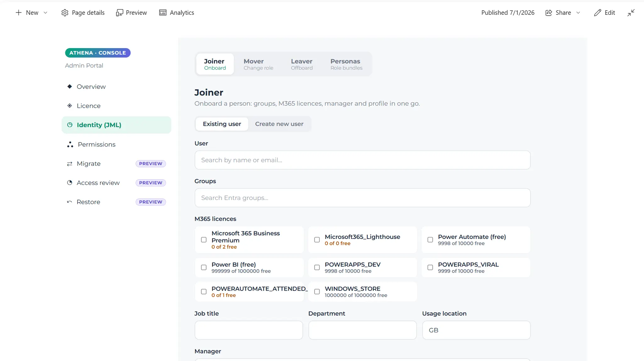The image size is (644, 361).
Task: Click the PREVIEW badge next to Migrate
Action: (151, 164)
